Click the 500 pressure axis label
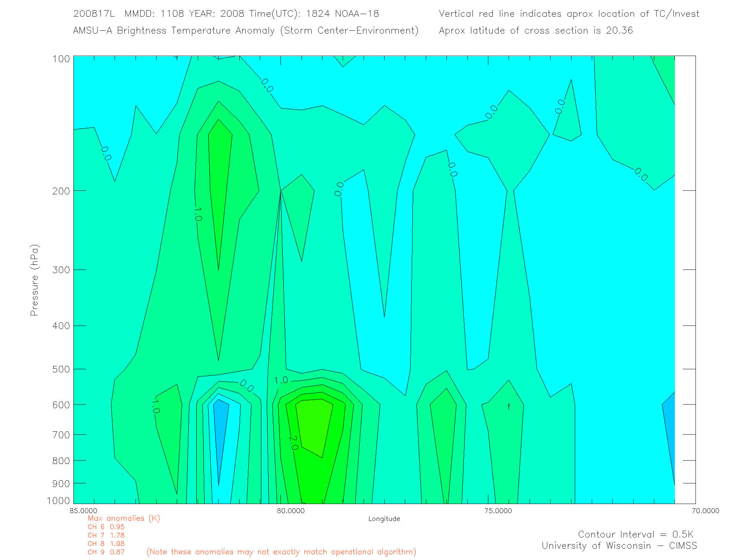This screenshot has width=732, height=560. pos(61,369)
